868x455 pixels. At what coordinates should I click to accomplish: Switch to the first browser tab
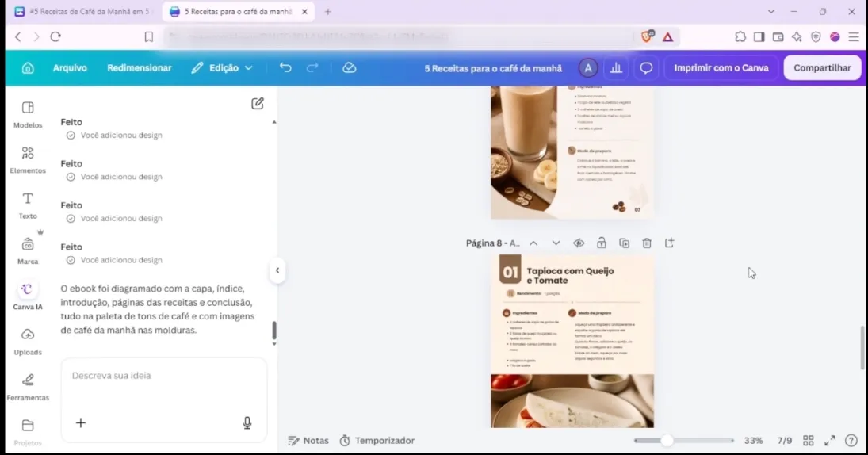pyautogui.click(x=83, y=12)
